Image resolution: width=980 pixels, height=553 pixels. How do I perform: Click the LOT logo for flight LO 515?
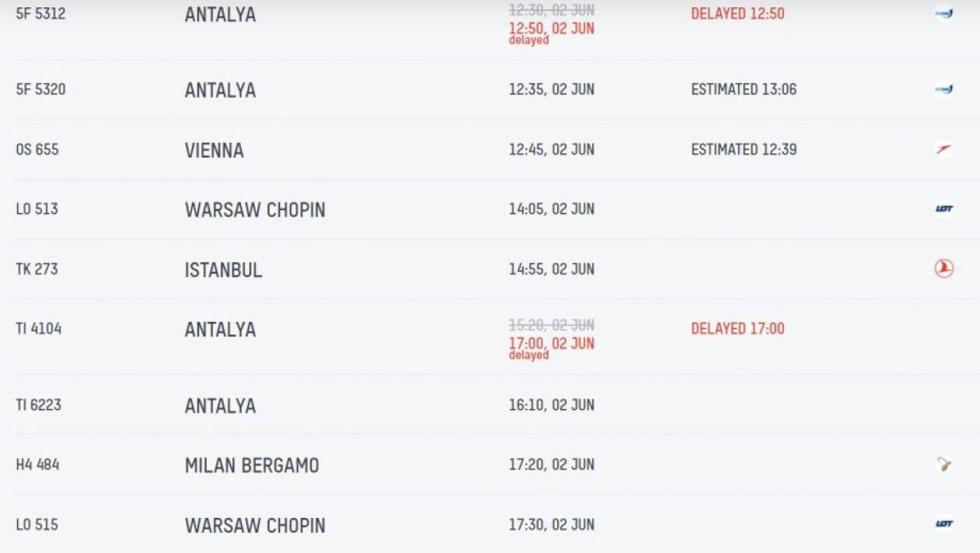click(944, 524)
